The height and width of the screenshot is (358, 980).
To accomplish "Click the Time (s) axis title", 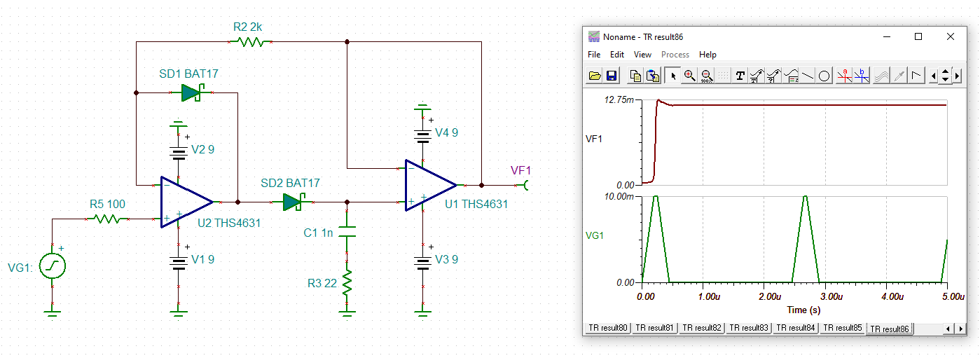I will (x=803, y=310).
